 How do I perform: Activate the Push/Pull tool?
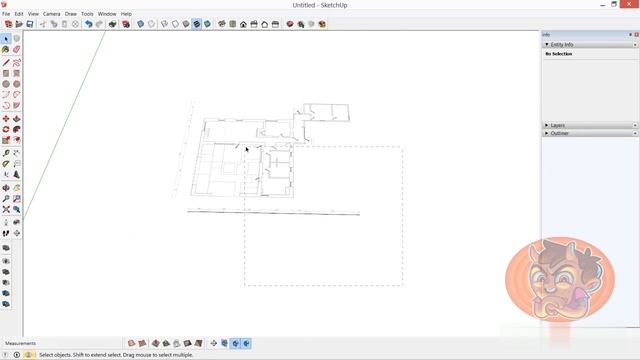16,119
